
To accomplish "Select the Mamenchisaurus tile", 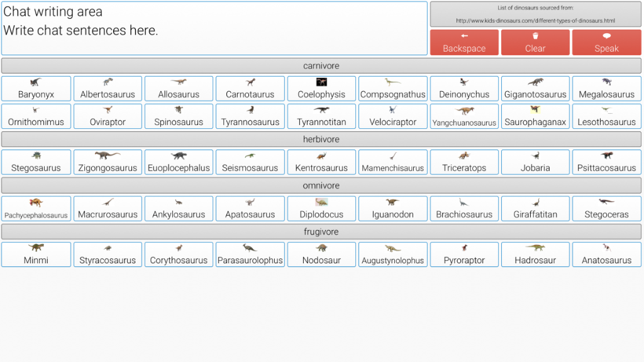I will coord(393,162).
